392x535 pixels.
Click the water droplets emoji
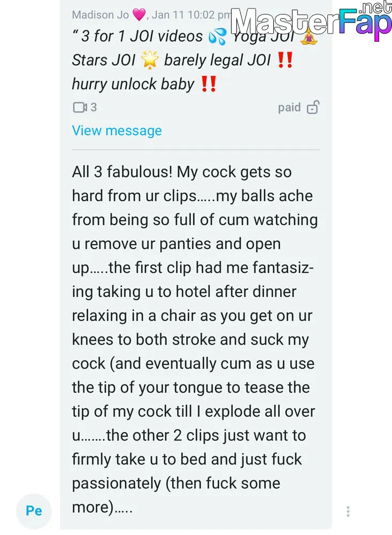click(x=217, y=37)
